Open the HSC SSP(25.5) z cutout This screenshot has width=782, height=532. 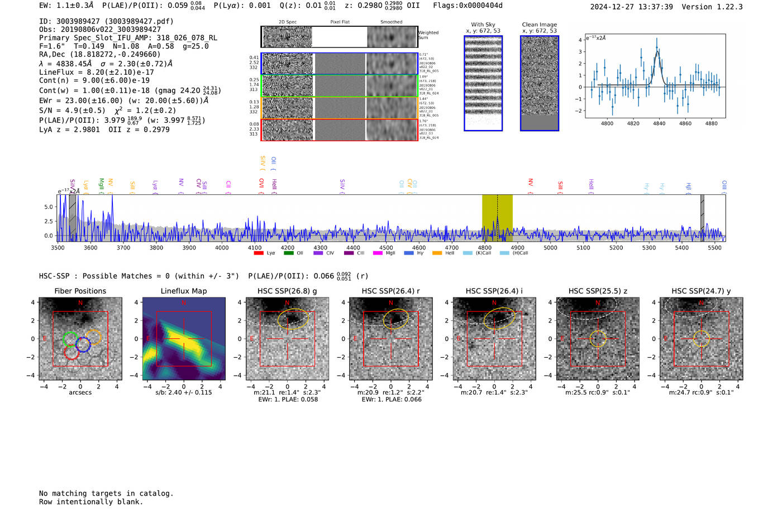[598, 339]
